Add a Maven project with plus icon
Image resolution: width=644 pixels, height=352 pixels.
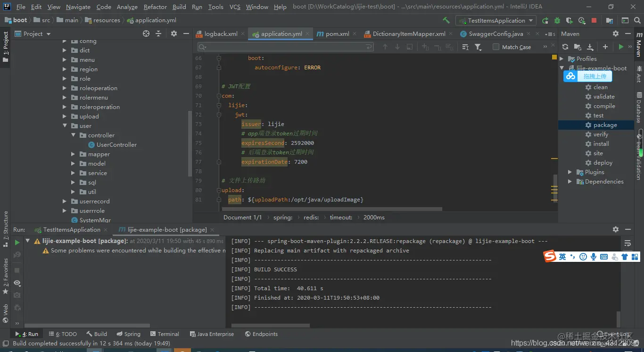(x=605, y=47)
